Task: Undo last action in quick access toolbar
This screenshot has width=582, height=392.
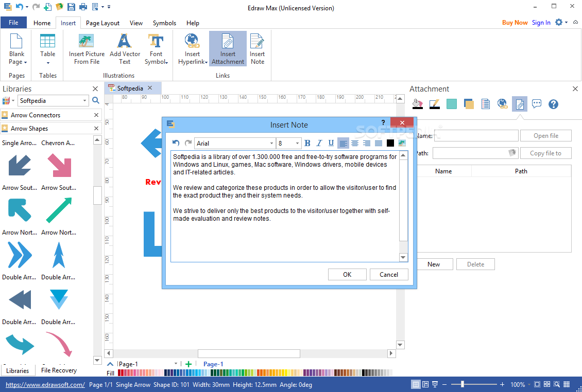Action: click(x=19, y=7)
